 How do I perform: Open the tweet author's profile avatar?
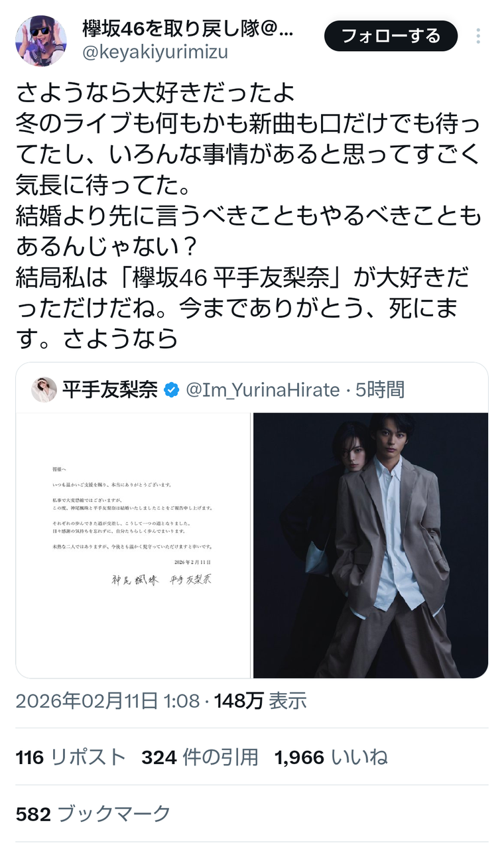click(x=41, y=41)
